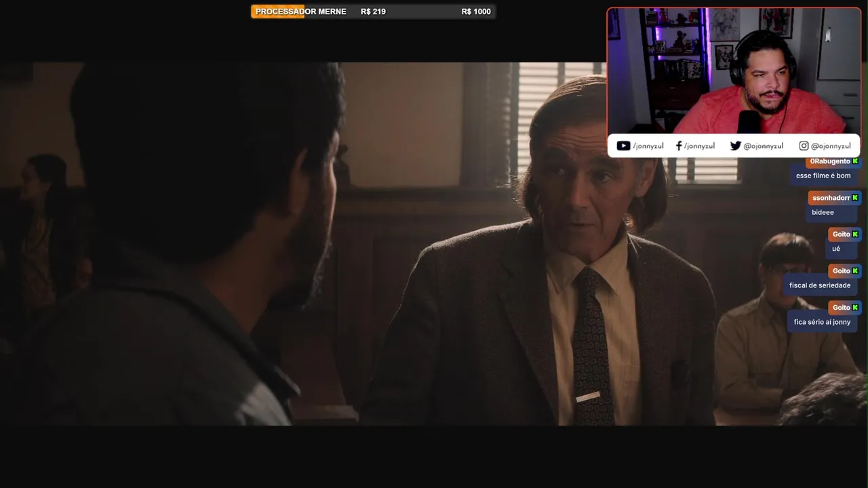The image size is (868, 488).
Task: Click the Goito username above the 'ué' message
Action: tap(841, 235)
